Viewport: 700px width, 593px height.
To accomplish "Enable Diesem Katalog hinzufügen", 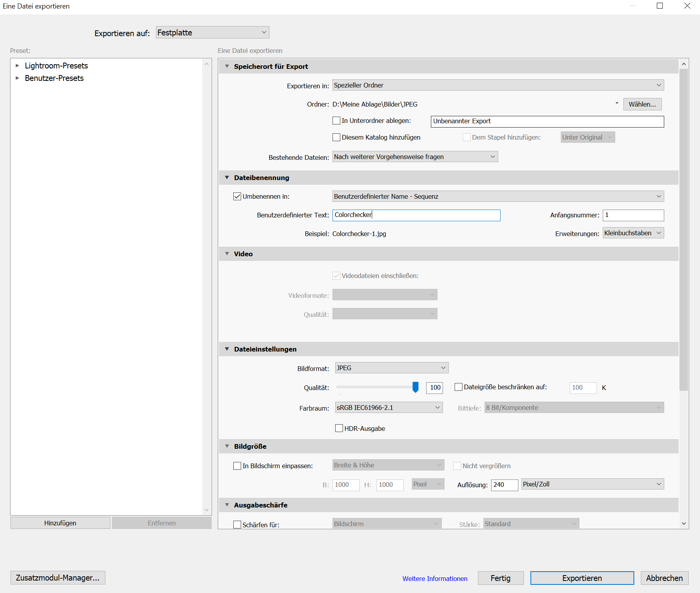I will 336,137.
